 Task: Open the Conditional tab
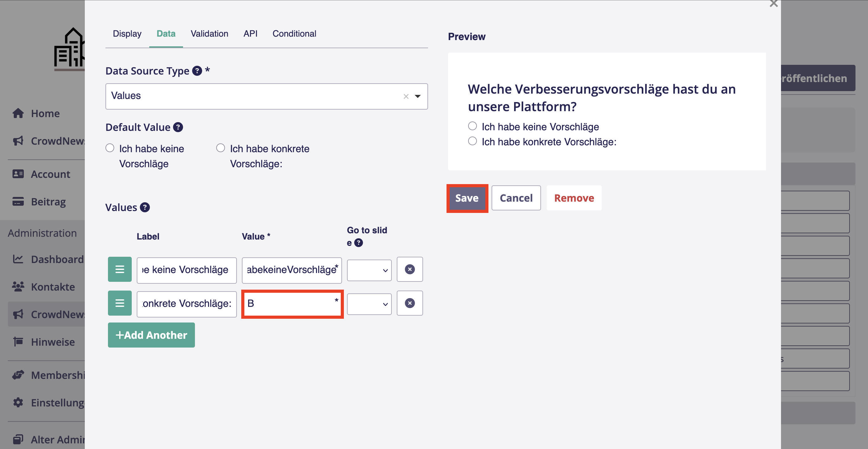tap(294, 34)
